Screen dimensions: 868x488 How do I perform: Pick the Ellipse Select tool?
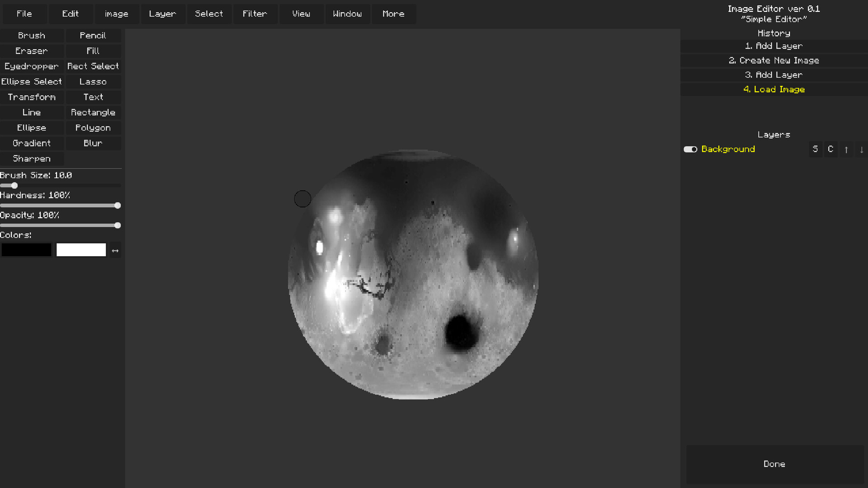pyautogui.click(x=32, y=81)
